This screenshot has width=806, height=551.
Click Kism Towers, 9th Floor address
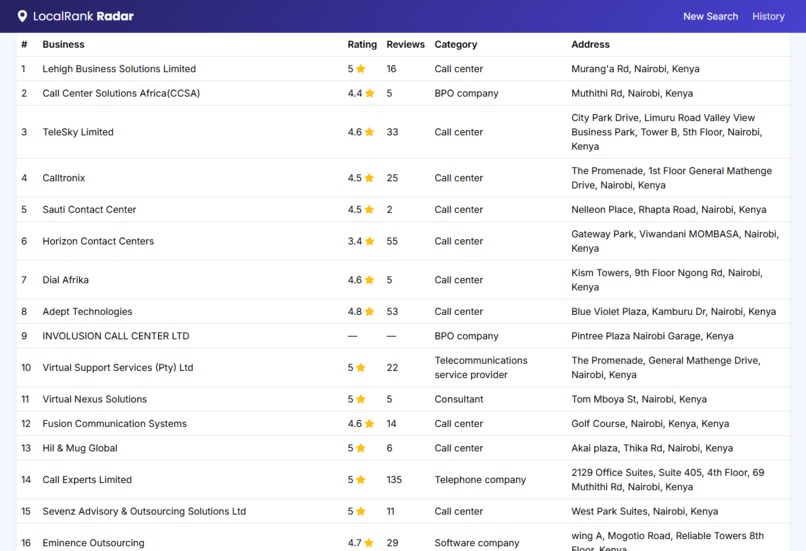point(667,280)
